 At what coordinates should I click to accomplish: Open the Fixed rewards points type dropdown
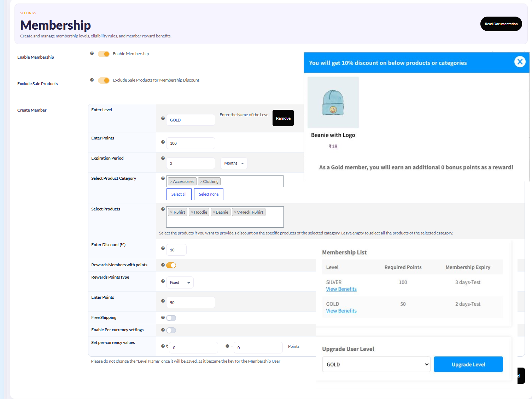180,282
